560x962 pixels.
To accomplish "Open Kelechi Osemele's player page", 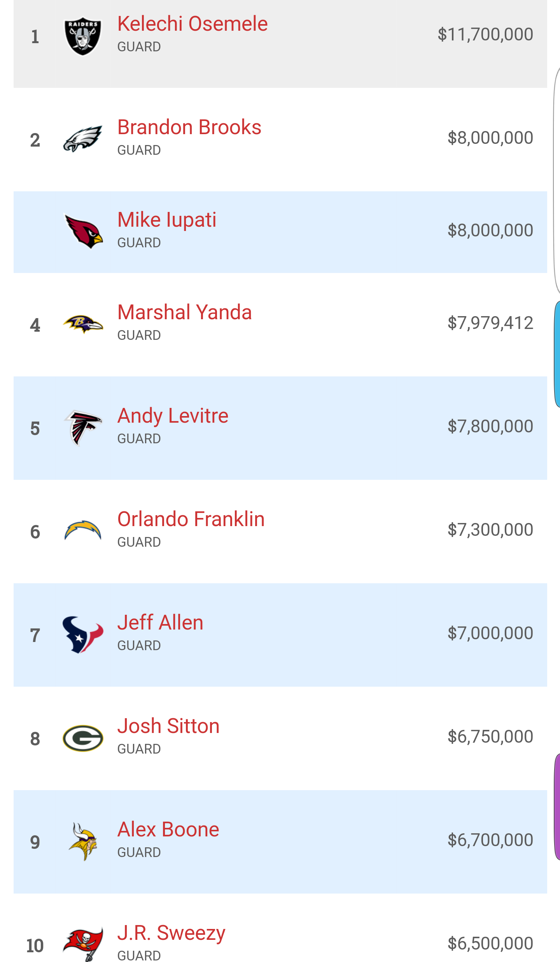I will pyautogui.click(x=192, y=24).
